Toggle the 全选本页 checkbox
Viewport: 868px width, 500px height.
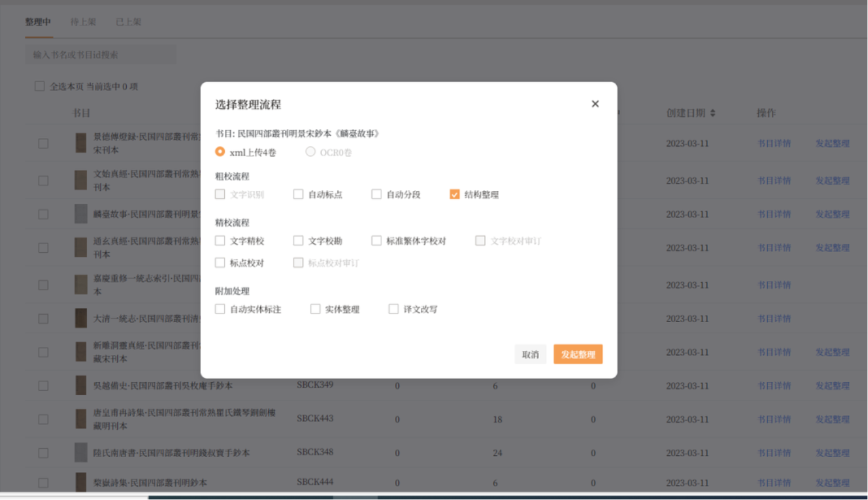pos(40,86)
